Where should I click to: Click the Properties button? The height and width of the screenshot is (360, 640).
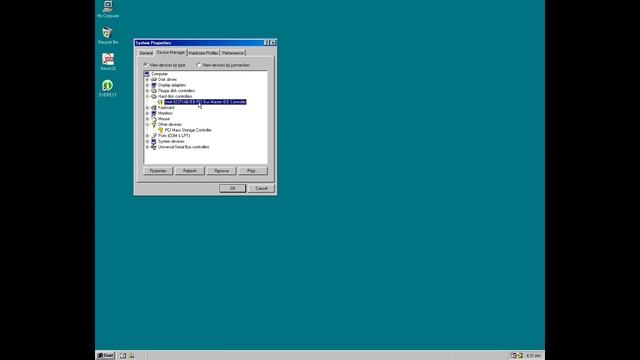point(158,171)
